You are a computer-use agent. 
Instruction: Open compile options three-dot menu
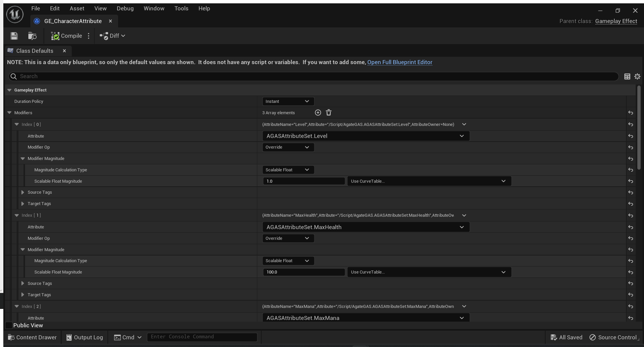pos(88,36)
